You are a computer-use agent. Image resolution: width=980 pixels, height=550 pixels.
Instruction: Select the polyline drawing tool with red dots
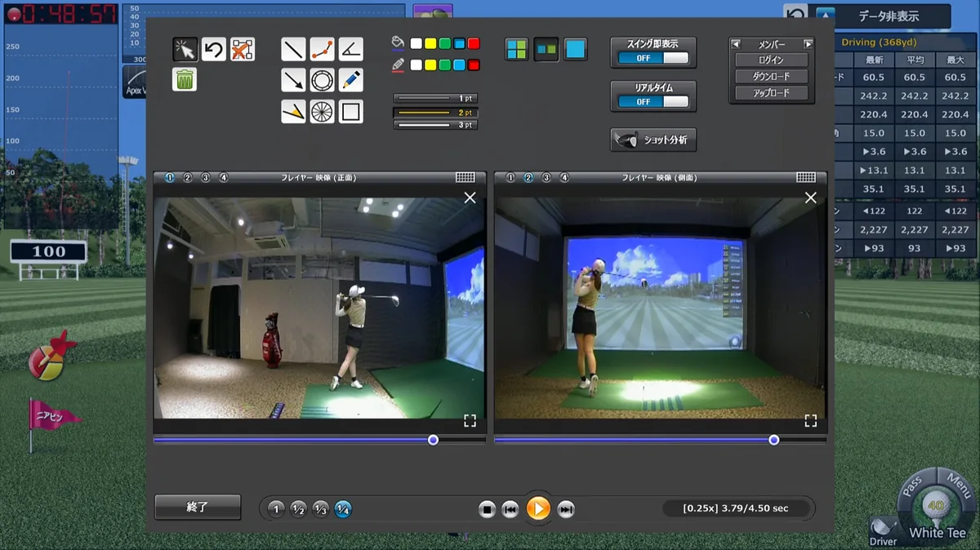tap(323, 49)
